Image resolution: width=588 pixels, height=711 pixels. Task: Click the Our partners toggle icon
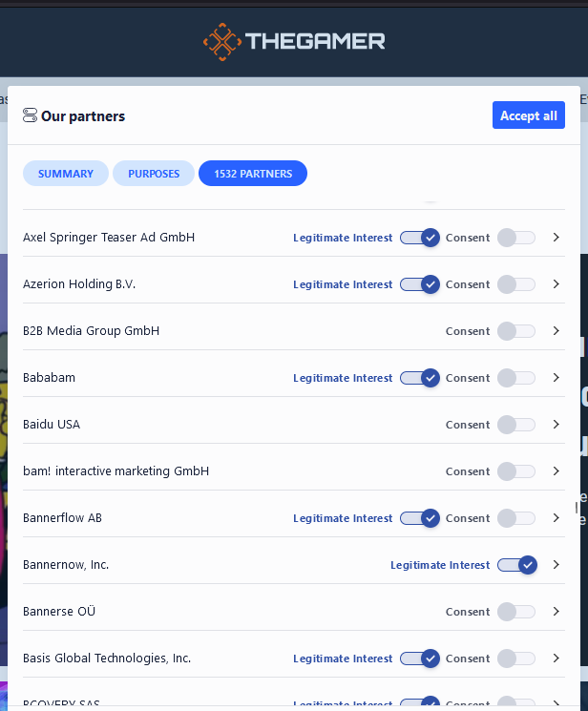(30, 115)
